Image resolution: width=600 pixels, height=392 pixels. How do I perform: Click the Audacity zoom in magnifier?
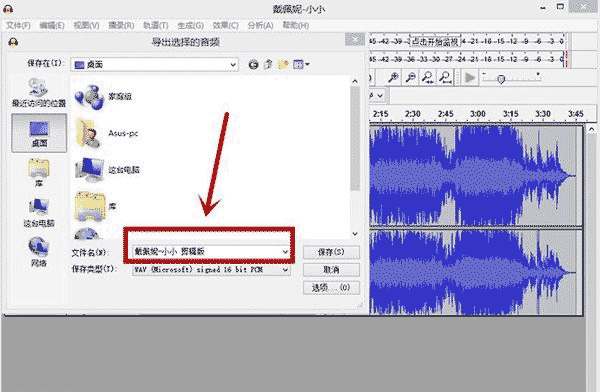393,78
